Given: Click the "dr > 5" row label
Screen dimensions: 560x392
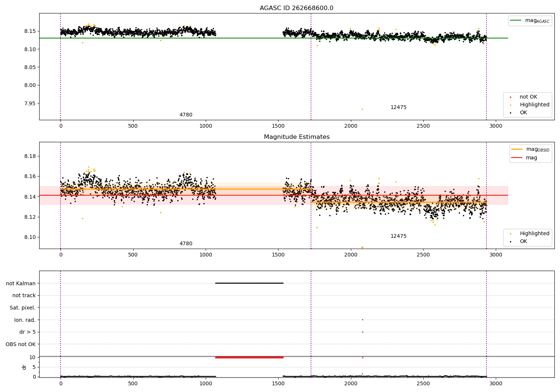Looking at the screenshot, I should click(x=28, y=332).
